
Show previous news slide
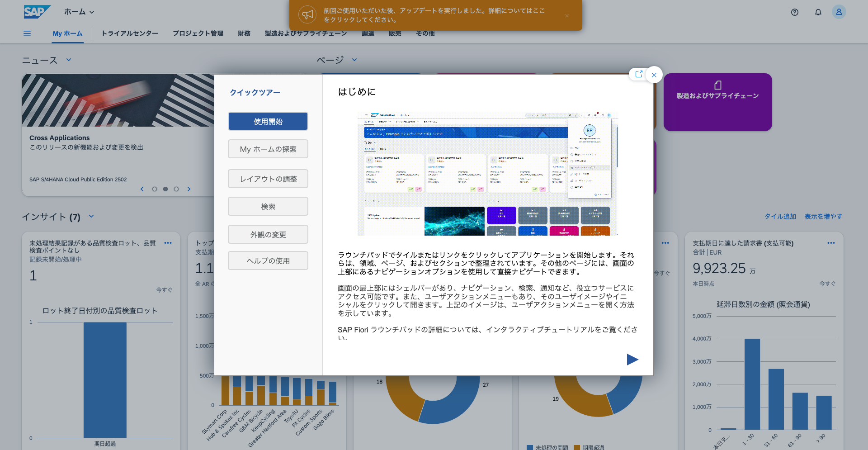coord(142,189)
